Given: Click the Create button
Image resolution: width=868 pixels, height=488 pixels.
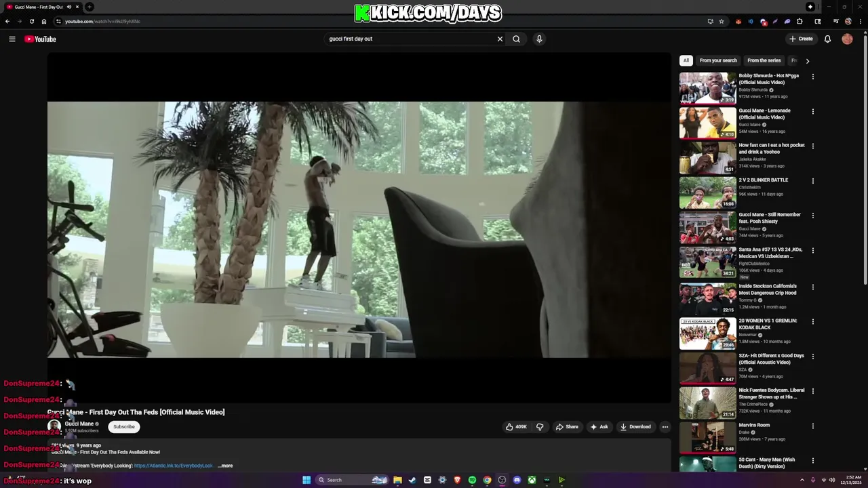Looking at the screenshot, I should [801, 39].
